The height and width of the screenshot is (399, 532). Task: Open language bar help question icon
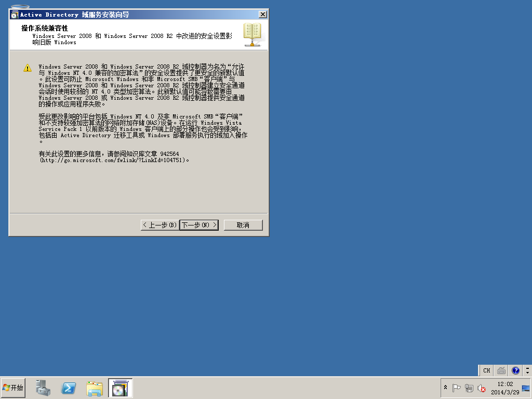[x=516, y=370]
